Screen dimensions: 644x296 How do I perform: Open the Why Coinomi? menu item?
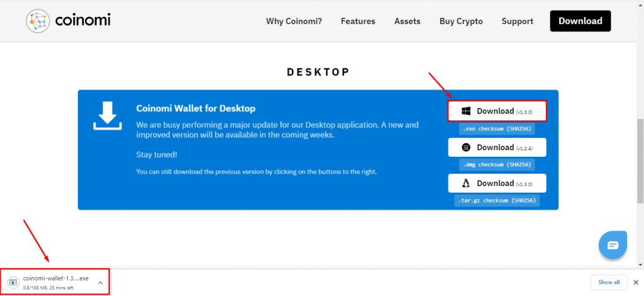coord(294,21)
